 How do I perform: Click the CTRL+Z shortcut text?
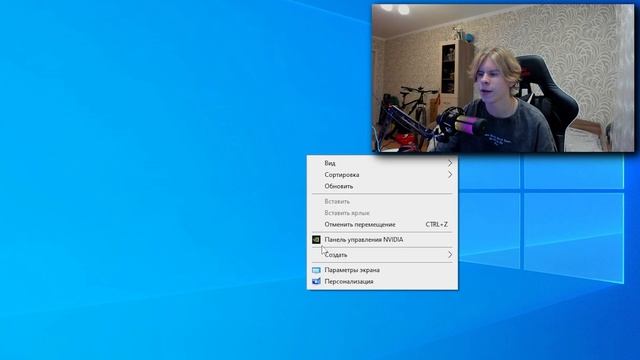pyautogui.click(x=436, y=224)
